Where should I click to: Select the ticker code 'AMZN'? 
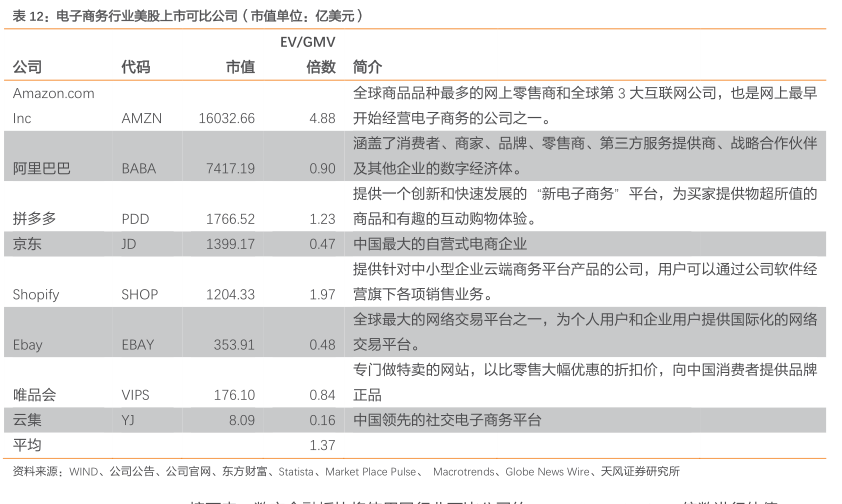tap(142, 118)
